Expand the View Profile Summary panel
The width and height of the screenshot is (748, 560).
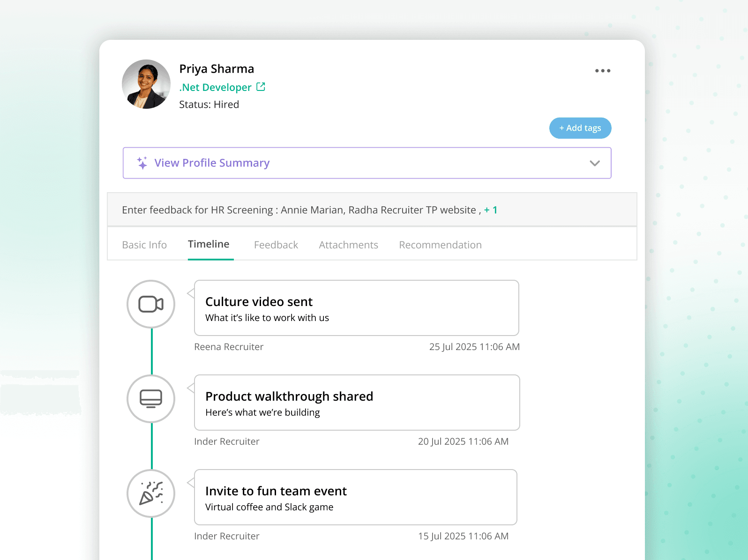[x=367, y=163]
